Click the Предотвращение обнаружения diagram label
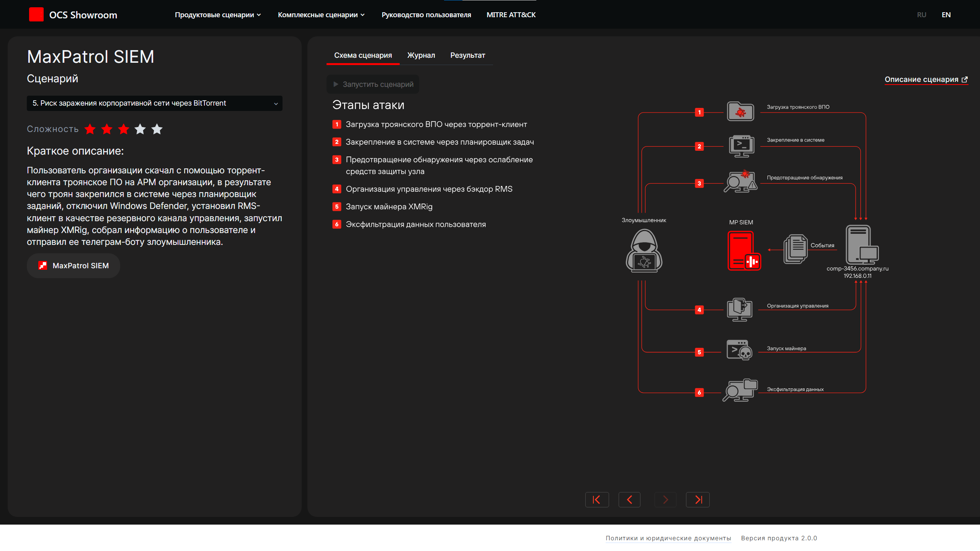 (x=805, y=178)
